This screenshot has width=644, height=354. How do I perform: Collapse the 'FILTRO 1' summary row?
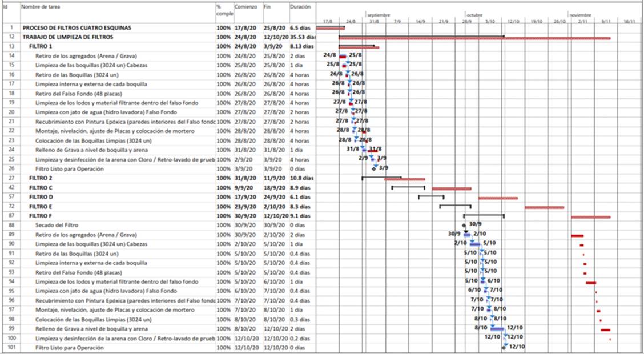point(40,46)
